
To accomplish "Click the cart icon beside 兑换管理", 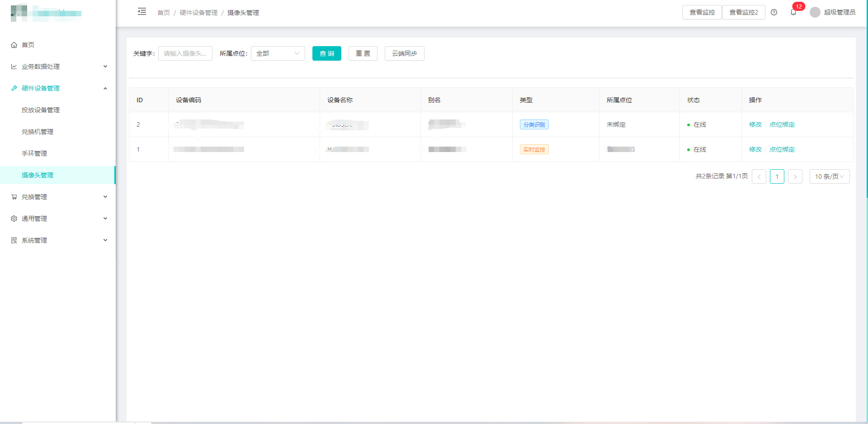I will pos(14,197).
